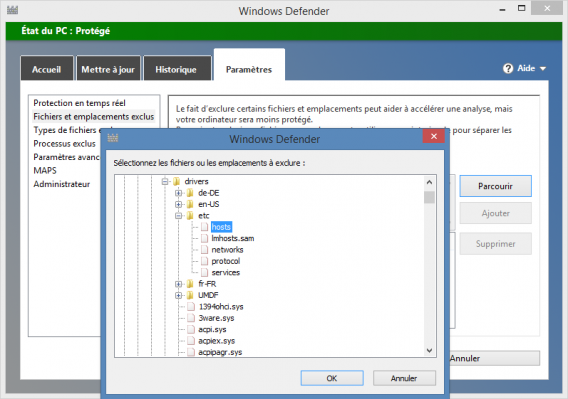Click dialog title bar Defender castle icon
The image size is (568, 399).
(x=113, y=138)
